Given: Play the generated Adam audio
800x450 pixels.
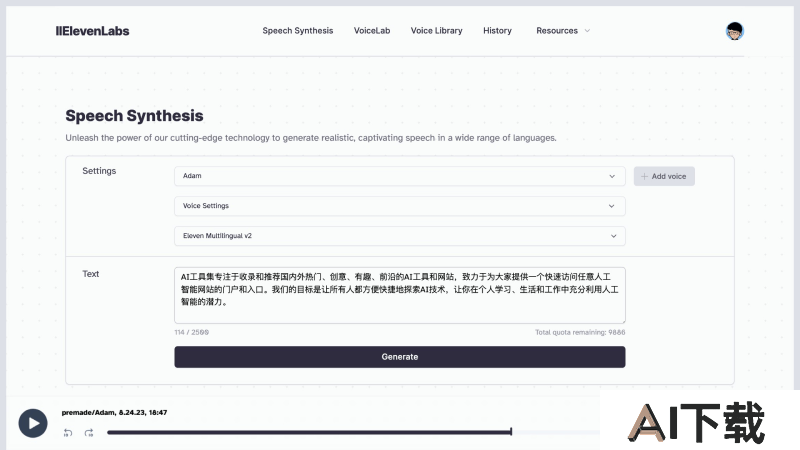Looking at the screenshot, I should click(33, 423).
